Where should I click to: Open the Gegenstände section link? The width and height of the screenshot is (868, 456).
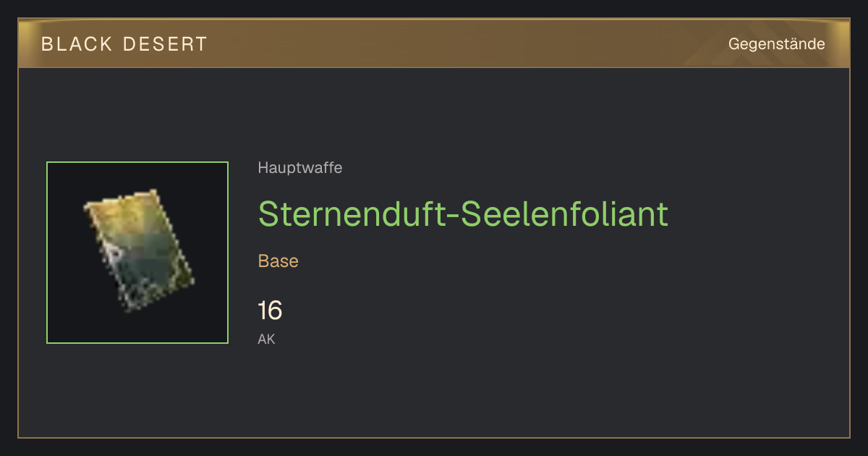(776, 44)
